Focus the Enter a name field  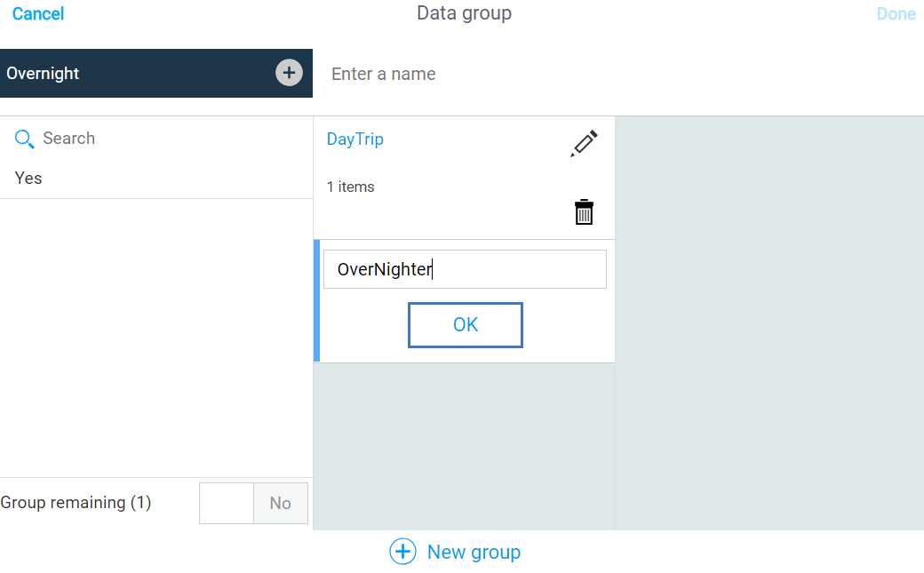[613, 74]
